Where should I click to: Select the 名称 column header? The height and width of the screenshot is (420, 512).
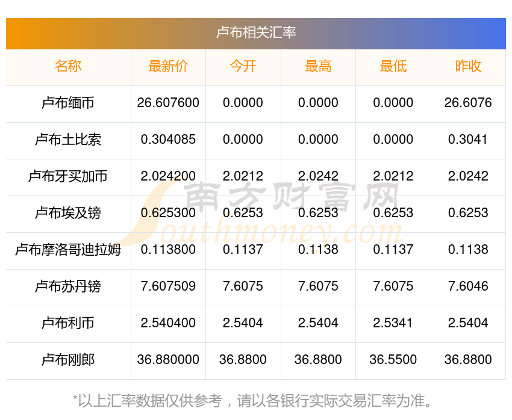[x=68, y=66]
